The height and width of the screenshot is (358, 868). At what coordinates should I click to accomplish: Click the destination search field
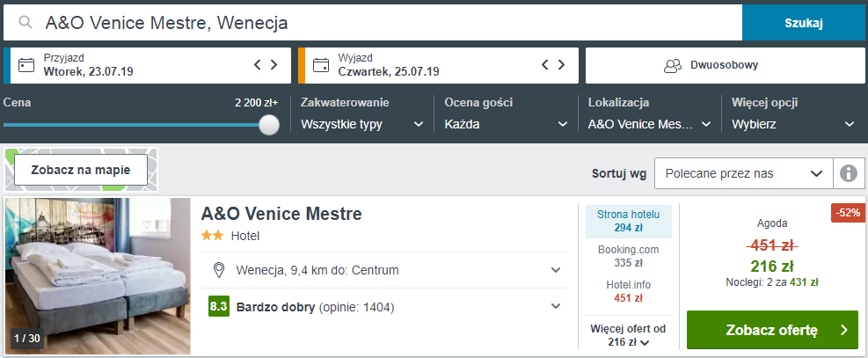click(373, 22)
